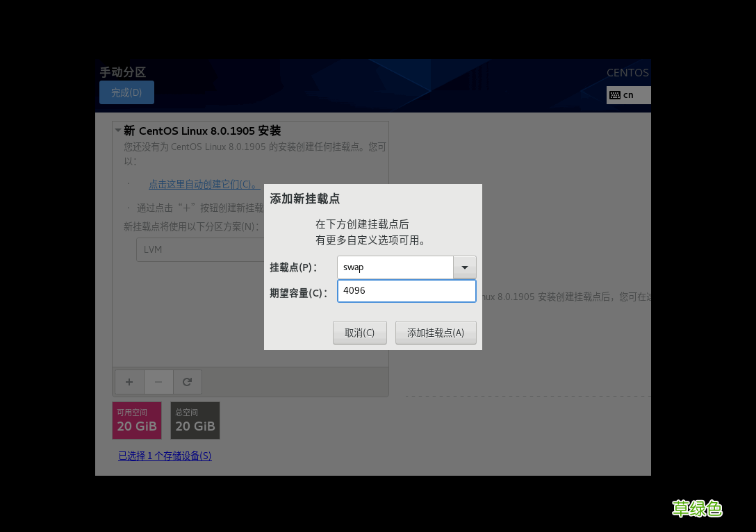Click the reload storage configuration icon

187,381
